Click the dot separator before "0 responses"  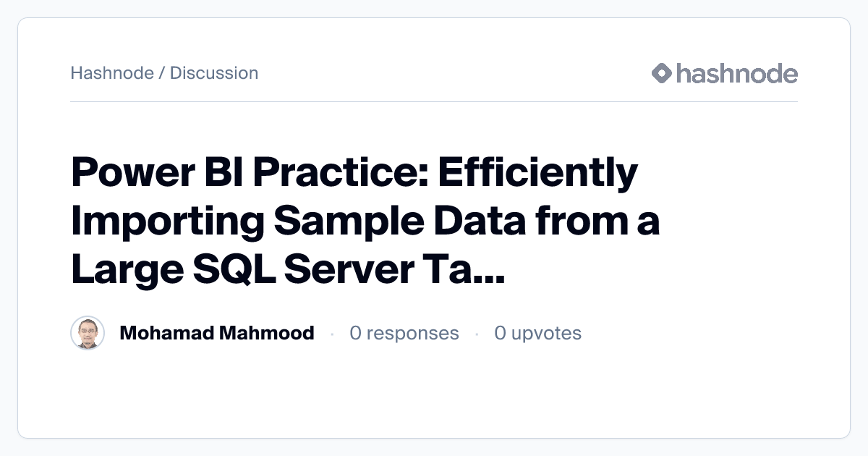[x=332, y=334]
